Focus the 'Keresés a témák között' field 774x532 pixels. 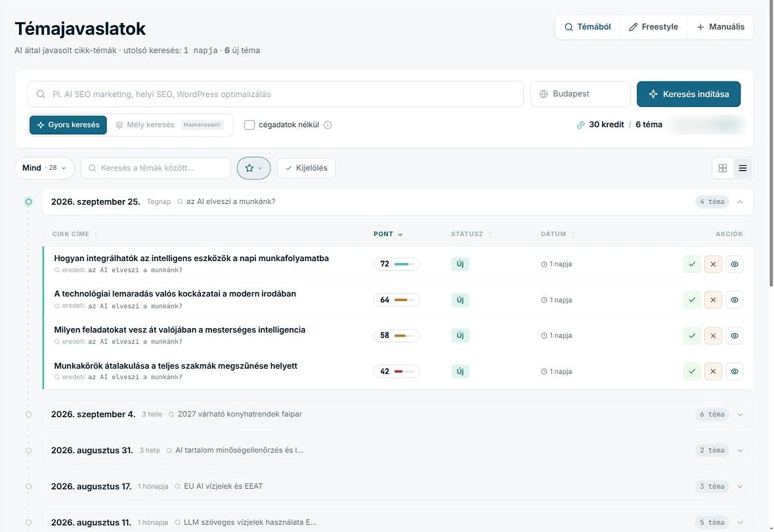point(156,168)
